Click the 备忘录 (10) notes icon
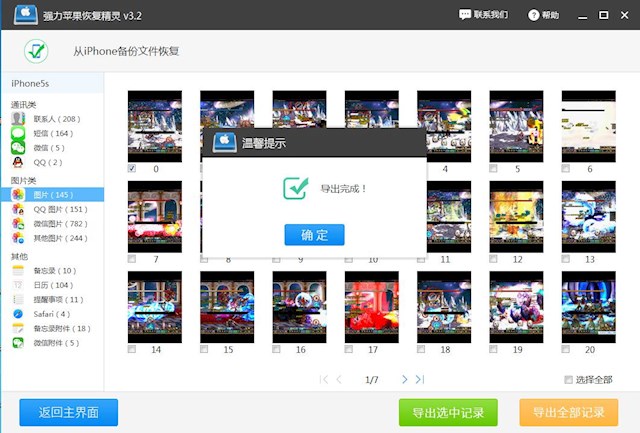This screenshot has width=640, height=433. (x=18, y=270)
